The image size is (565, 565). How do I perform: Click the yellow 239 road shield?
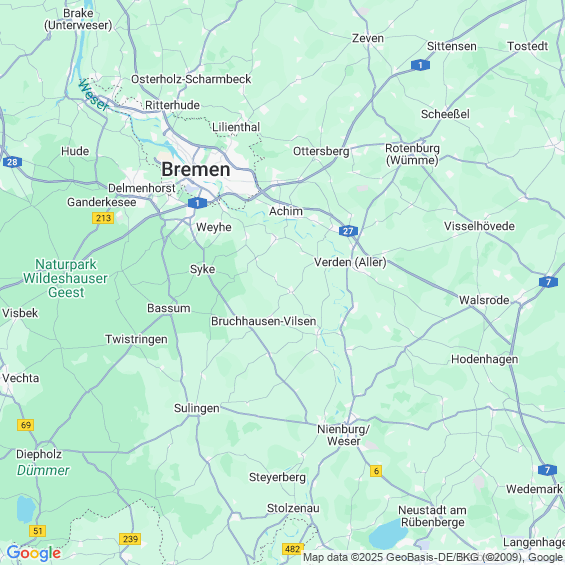click(x=130, y=539)
